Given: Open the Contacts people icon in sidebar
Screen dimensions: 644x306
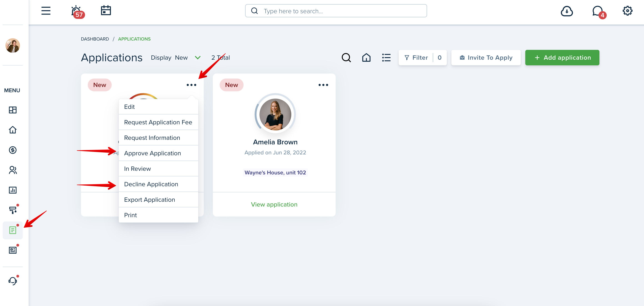Looking at the screenshot, I should (13, 170).
